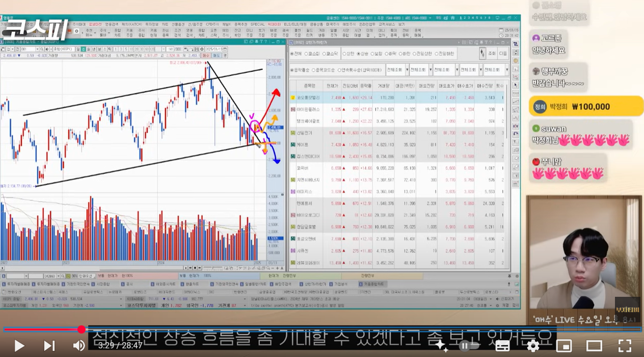Click the 조회 search button
The image size is (644, 357).
[x=491, y=54]
